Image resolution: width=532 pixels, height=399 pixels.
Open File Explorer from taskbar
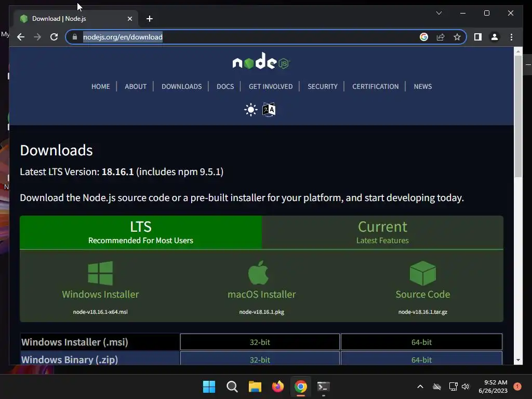[255, 387]
